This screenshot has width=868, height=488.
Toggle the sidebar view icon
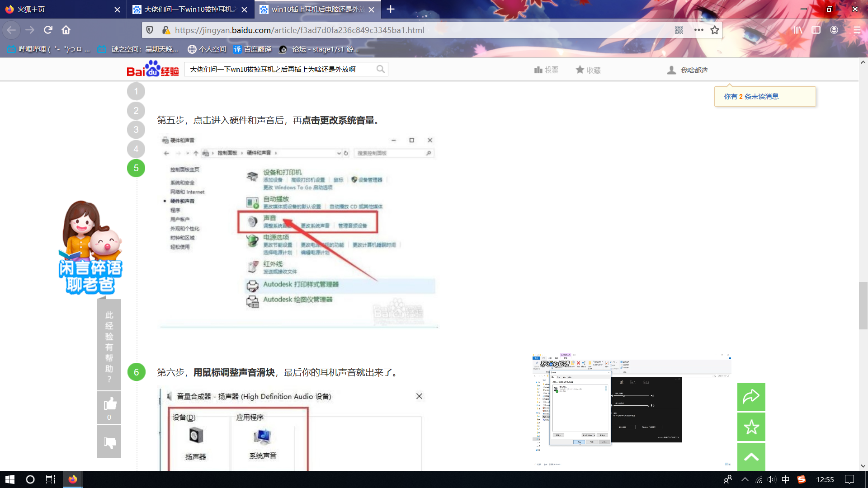pyautogui.click(x=816, y=30)
